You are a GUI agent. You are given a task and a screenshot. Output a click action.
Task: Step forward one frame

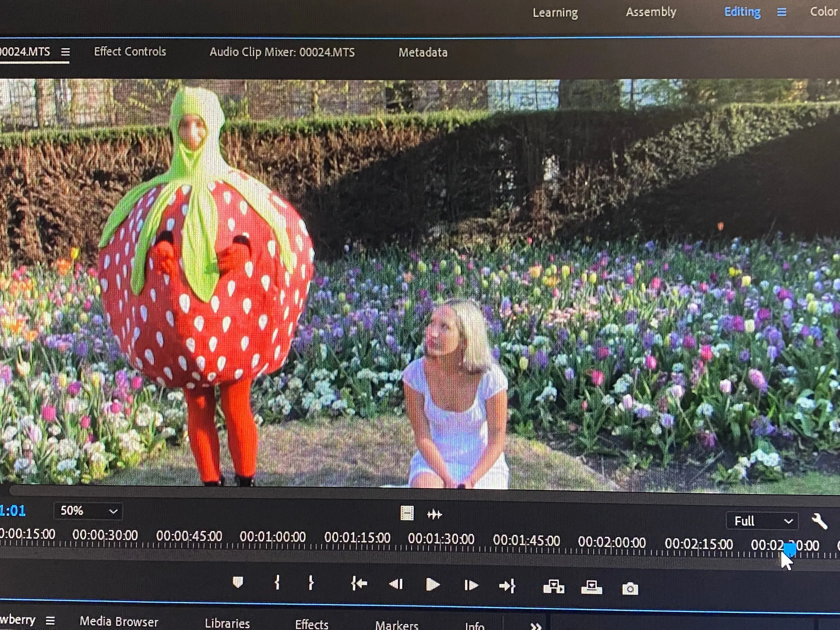click(471, 586)
